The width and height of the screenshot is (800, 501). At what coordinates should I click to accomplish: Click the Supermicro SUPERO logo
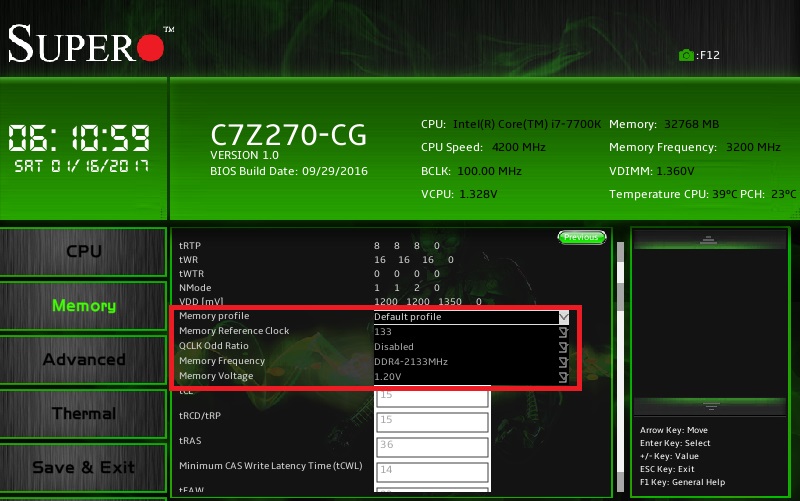91,44
